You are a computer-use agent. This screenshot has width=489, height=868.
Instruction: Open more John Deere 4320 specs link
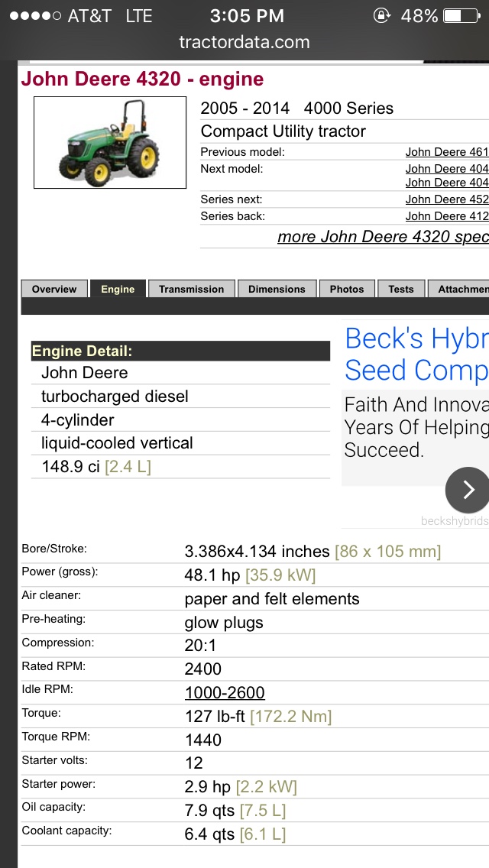384,237
